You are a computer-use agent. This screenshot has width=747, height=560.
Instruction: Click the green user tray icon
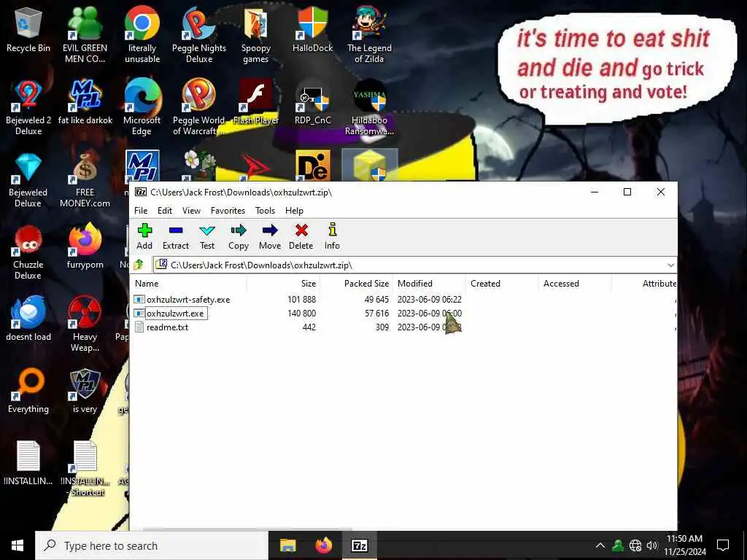point(618,545)
